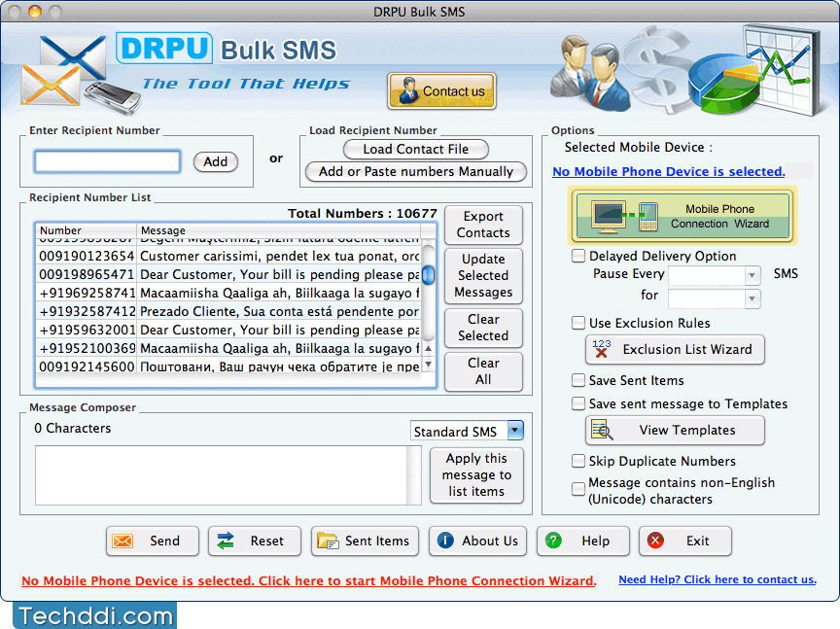Screen dimensions: 840x629
Task: Click the Message column header
Action: point(279,230)
